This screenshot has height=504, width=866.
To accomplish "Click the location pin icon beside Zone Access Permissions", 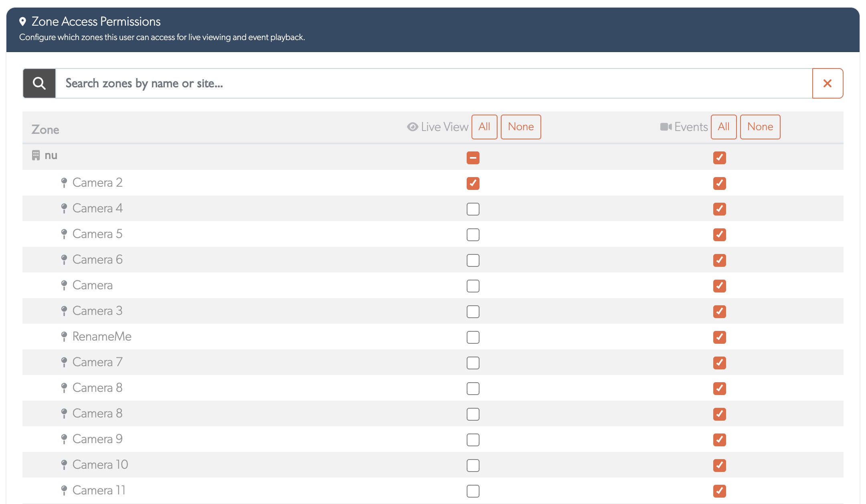I will point(23,20).
